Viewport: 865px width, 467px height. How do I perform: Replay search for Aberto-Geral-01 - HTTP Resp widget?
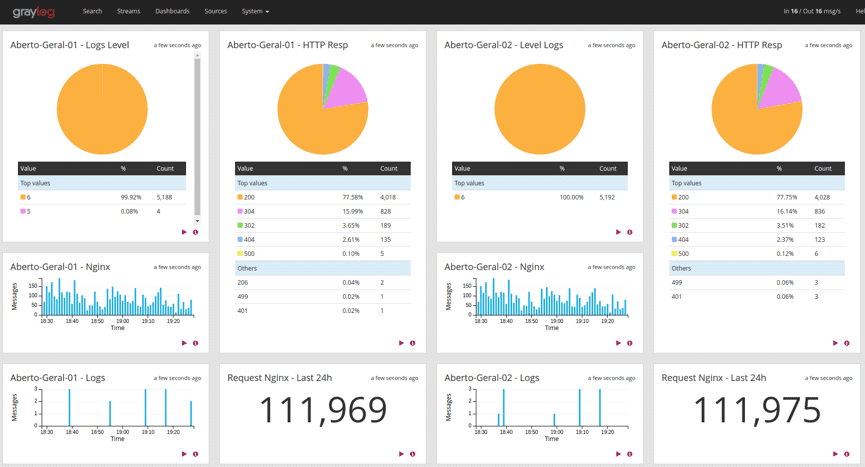401,343
